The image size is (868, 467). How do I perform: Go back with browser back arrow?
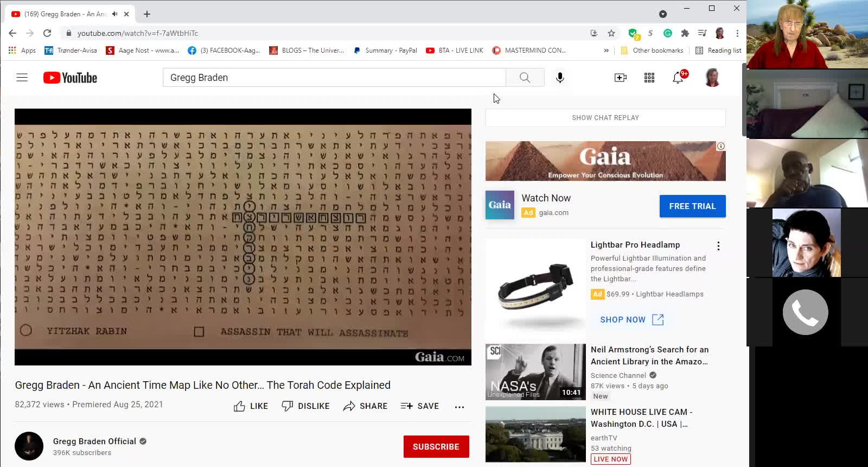(x=12, y=33)
